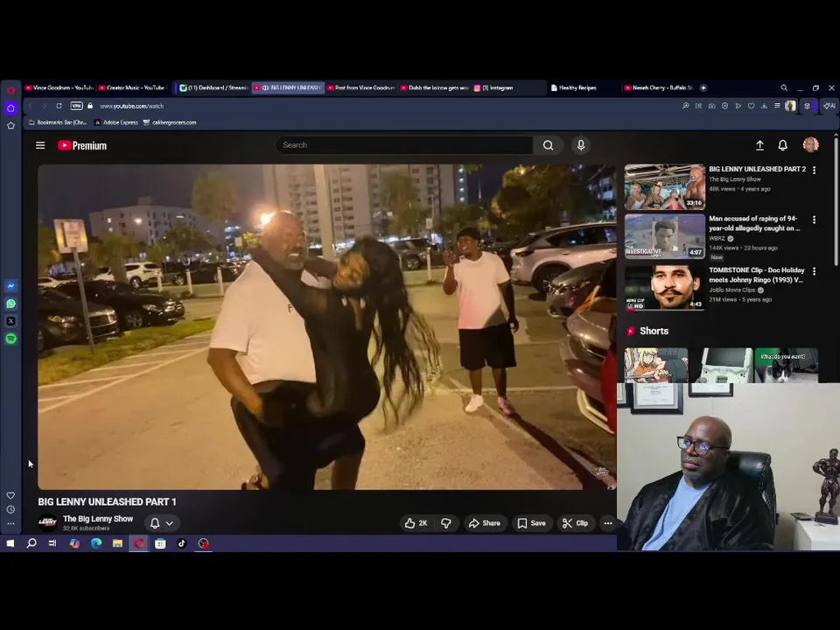
Task: Click the YouTube Premium logo
Action: (x=82, y=146)
